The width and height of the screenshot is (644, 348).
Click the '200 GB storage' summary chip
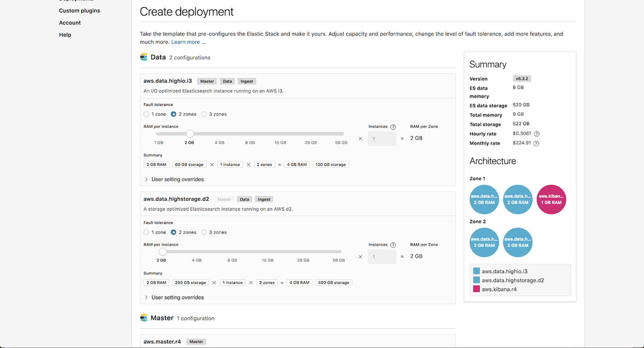pyautogui.click(x=191, y=282)
